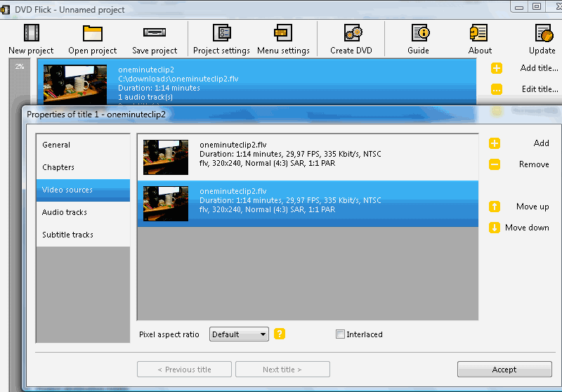
Task: Click the DVD Flick title bar app icon
Action: pyautogui.click(x=5, y=10)
